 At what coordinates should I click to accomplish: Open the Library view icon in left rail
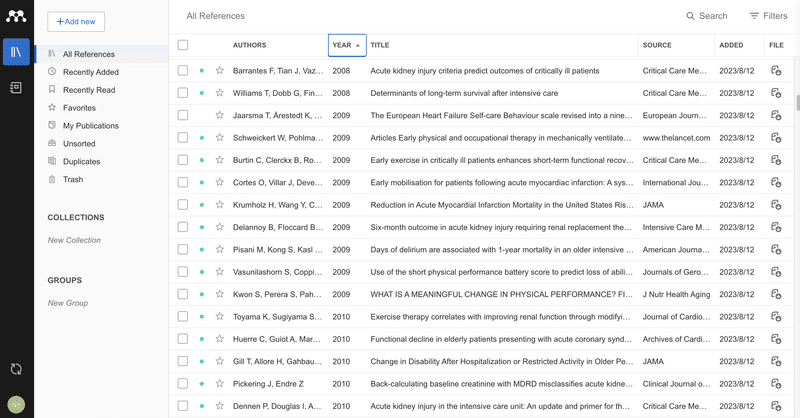pyautogui.click(x=16, y=52)
